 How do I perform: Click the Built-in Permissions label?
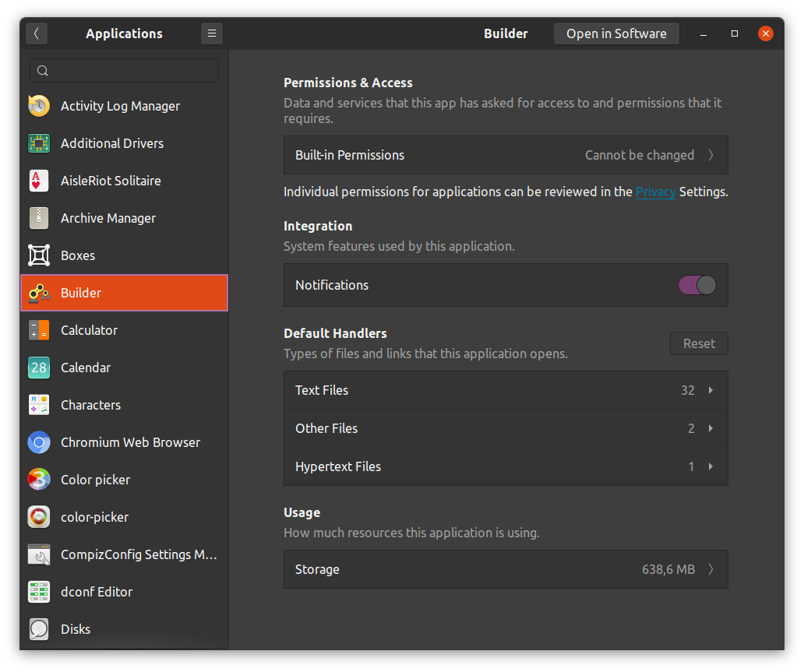click(350, 155)
